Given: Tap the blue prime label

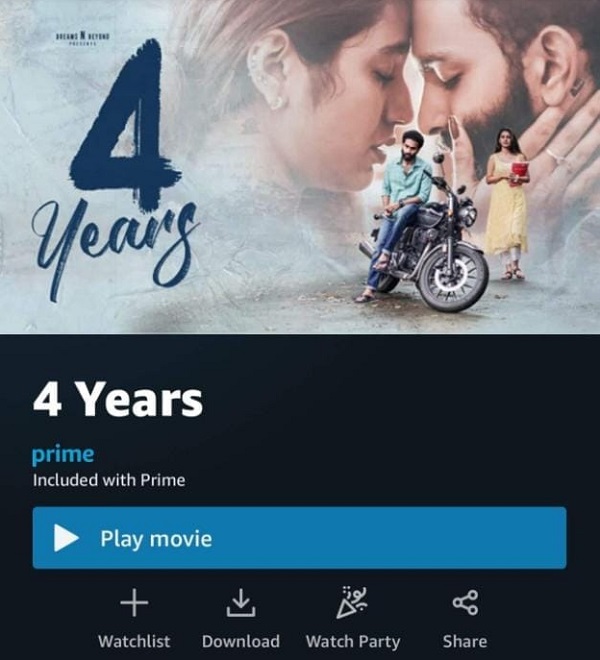Looking at the screenshot, I should click(63, 455).
